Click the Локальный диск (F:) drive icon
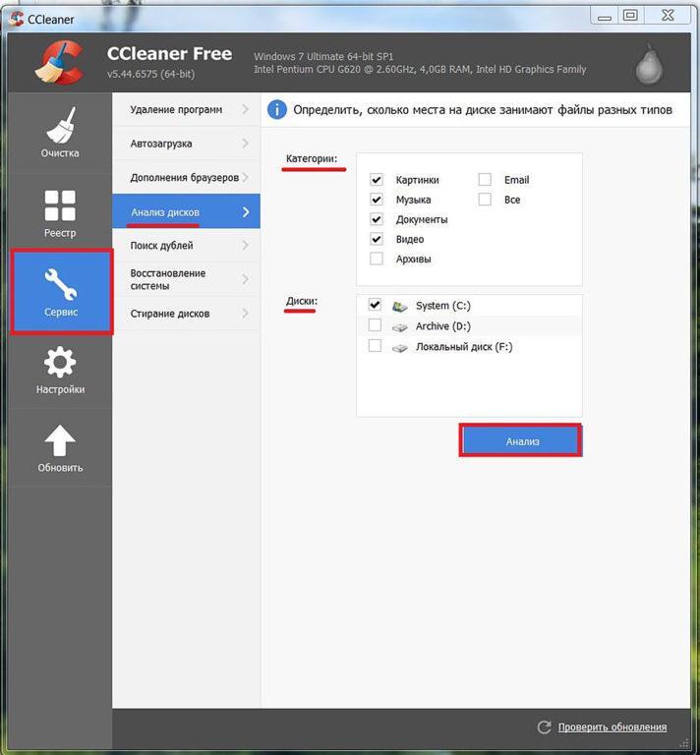The height and width of the screenshot is (755, 700). pos(399,347)
